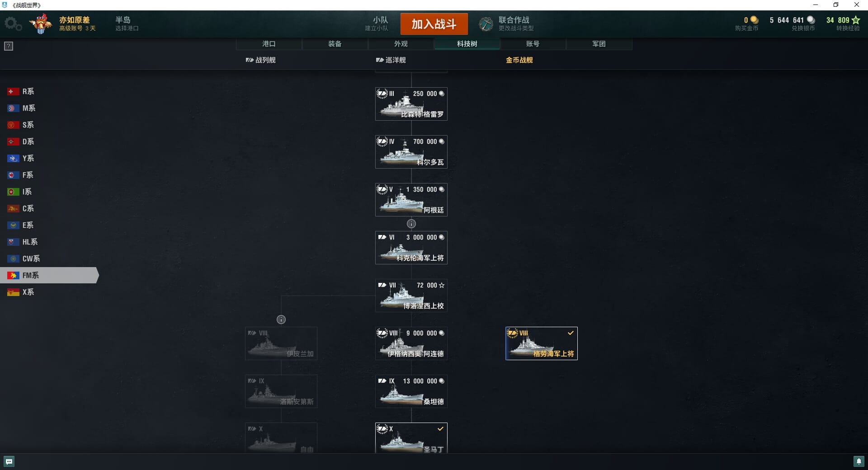Select tier IX cruiser 桑坦德
Viewport: 868px width, 470px height.
pos(411,391)
